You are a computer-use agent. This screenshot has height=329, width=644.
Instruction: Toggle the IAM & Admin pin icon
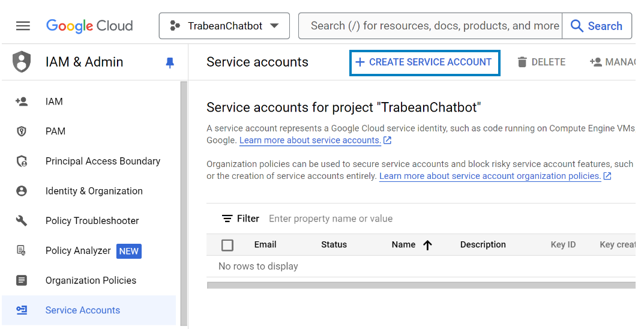pyautogui.click(x=170, y=62)
